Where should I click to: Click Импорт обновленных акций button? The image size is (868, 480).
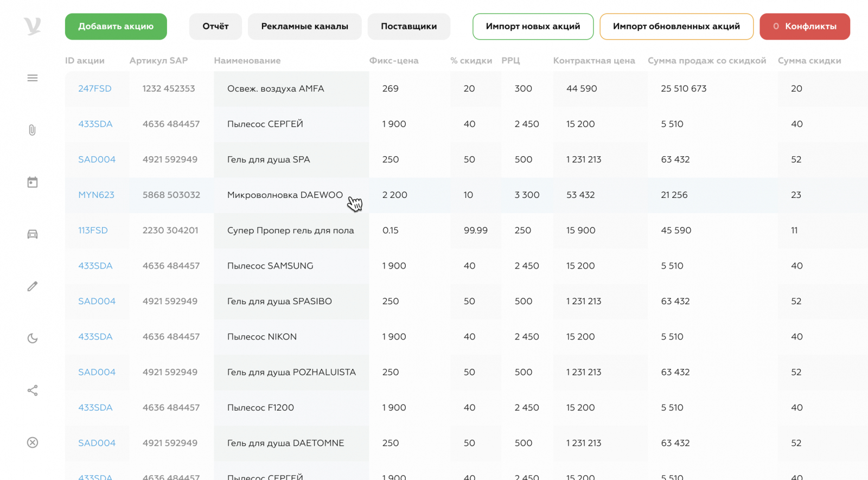coord(676,27)
